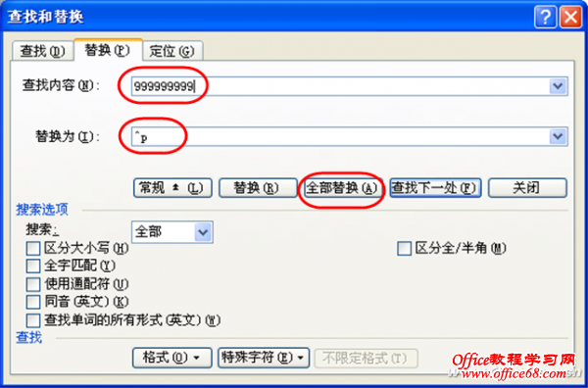Click the help question mark icon

click(x=545, y=17)
